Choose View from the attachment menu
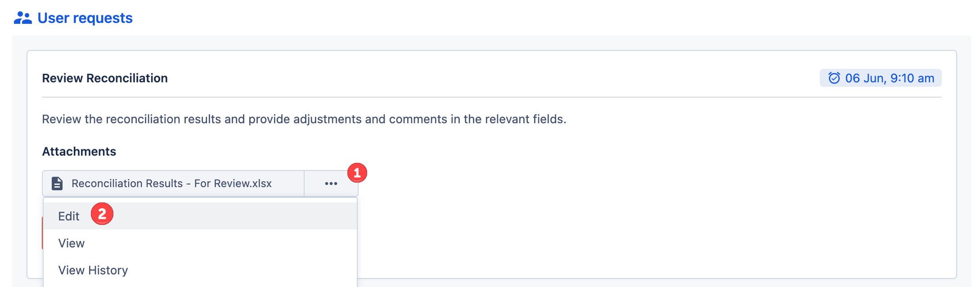The height and width of the screenshot is (287, 980). [x=72, y=243]
